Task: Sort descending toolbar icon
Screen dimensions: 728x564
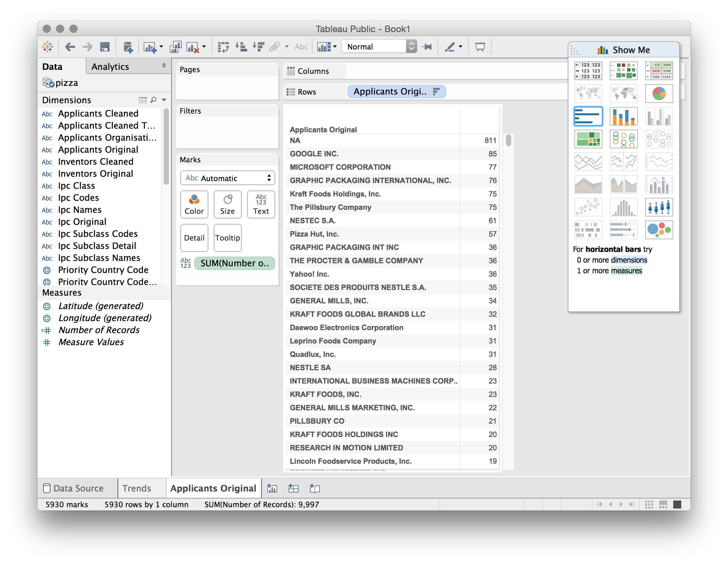Action: 258,47
